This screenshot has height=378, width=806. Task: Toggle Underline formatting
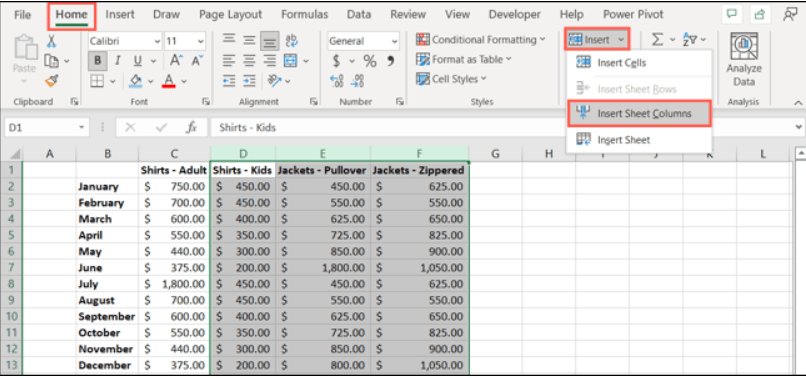(137, 61)
